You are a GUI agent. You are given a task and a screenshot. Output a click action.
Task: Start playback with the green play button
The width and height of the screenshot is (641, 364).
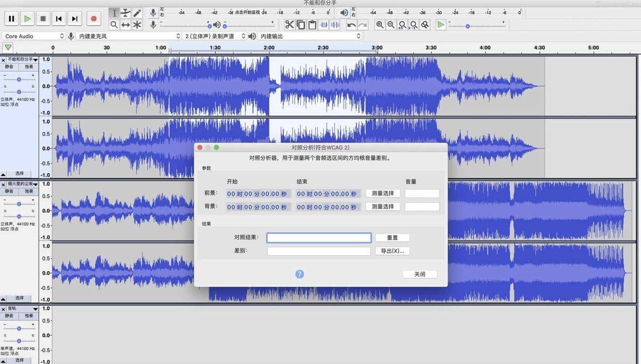click(x=27, y=18)
